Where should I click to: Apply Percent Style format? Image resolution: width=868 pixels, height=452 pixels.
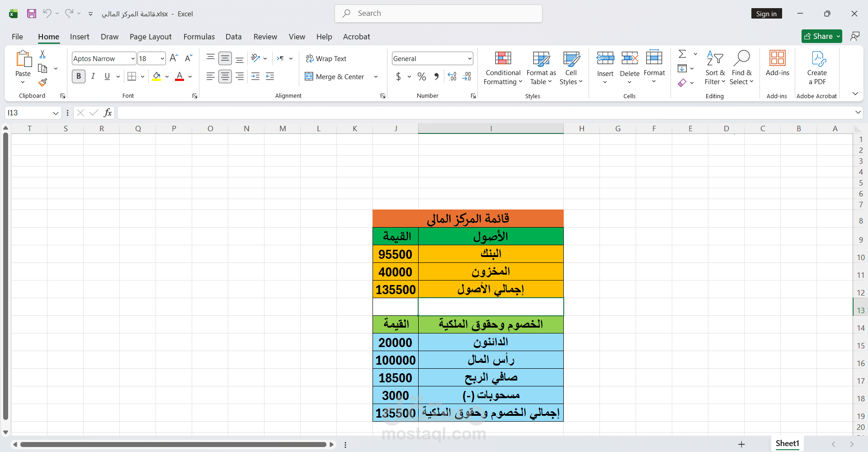pyautogui.click(x=422, y=76)
